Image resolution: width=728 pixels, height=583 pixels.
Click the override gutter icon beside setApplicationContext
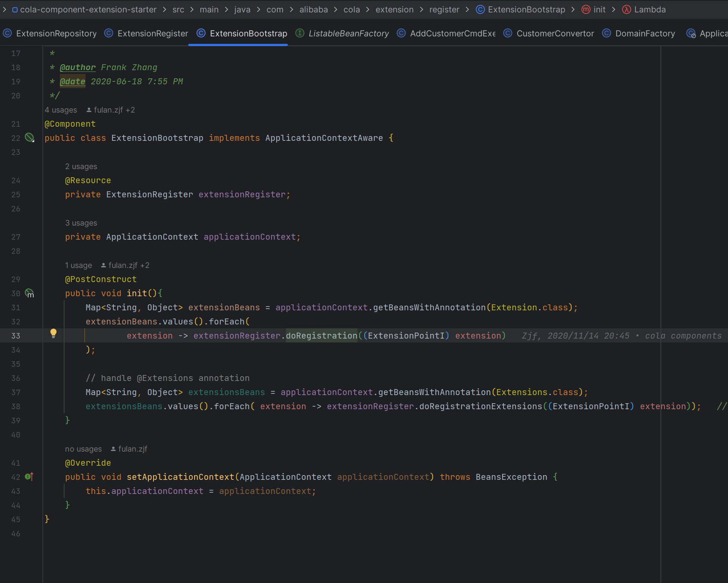(29, 476)
